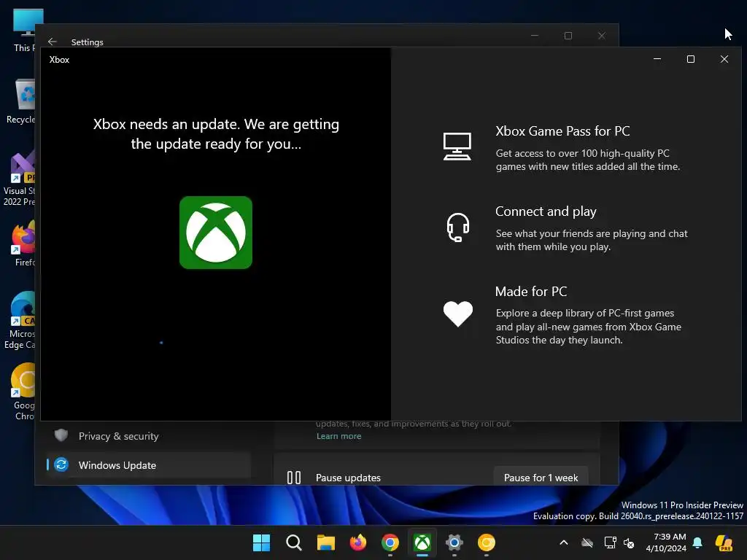747x560 pixels.
Task: Open Chrome Canary from the taskbar
Action: coord(487,542)
